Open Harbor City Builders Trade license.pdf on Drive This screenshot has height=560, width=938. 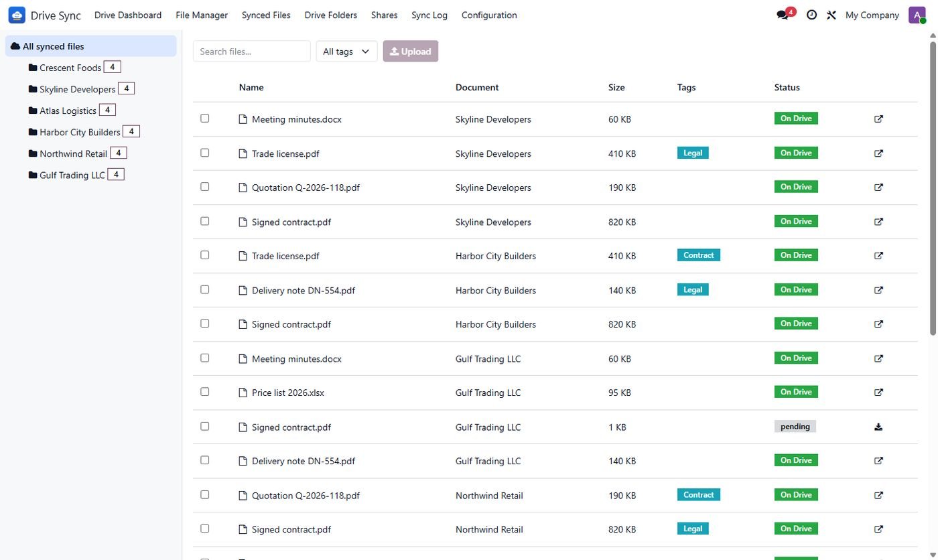(x=878, y=256)
